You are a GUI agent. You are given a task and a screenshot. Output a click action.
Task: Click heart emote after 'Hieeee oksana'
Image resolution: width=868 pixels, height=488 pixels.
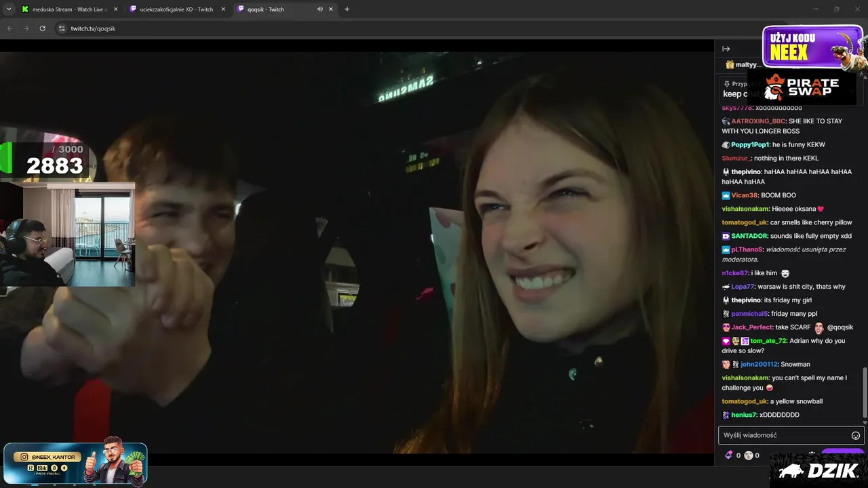pos(821,209)
